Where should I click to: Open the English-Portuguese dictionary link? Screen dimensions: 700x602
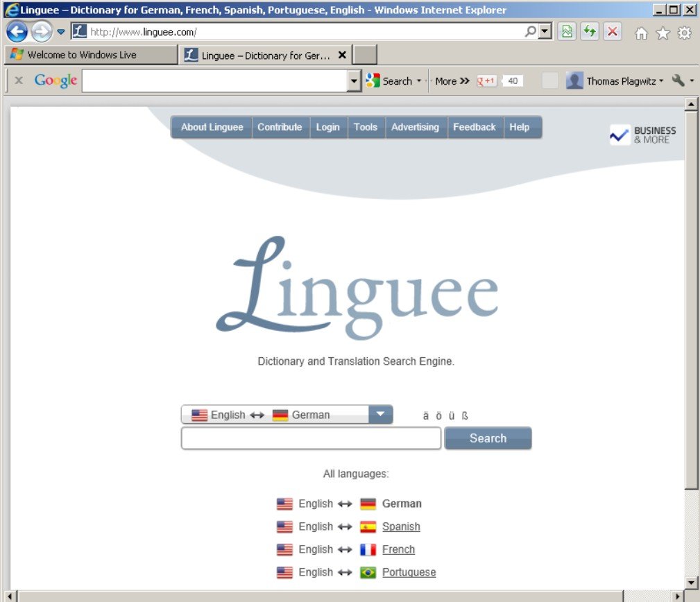tap(409, 572)
